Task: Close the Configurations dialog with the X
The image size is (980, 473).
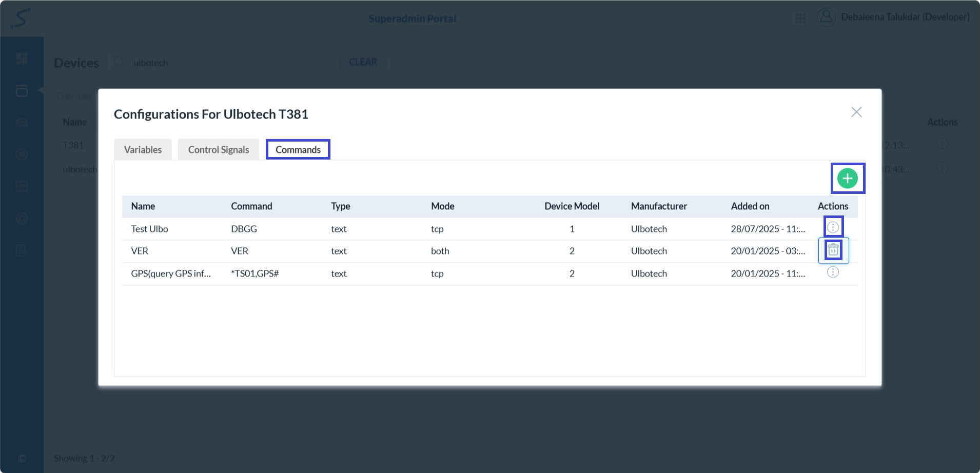Action: [x=856, y=112]
